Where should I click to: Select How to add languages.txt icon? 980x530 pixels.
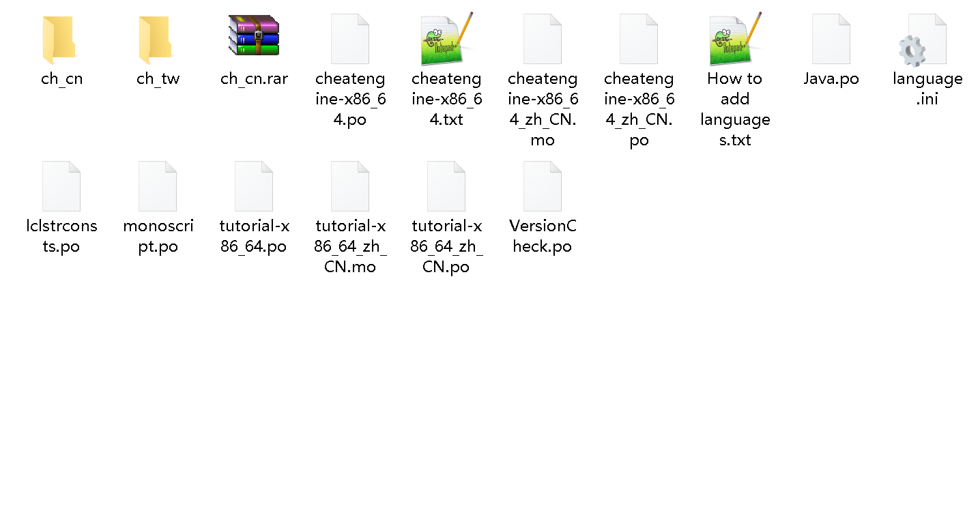tap(736, 39)
